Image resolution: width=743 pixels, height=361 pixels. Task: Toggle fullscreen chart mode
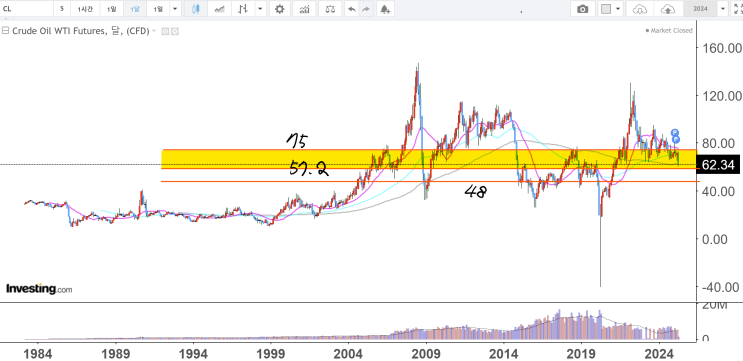(x=737, y=9)
